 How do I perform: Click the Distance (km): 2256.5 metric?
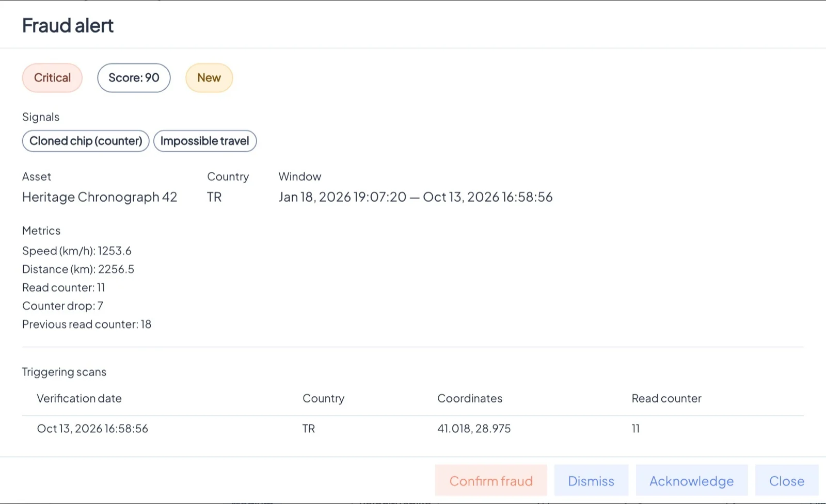[78, 269]
